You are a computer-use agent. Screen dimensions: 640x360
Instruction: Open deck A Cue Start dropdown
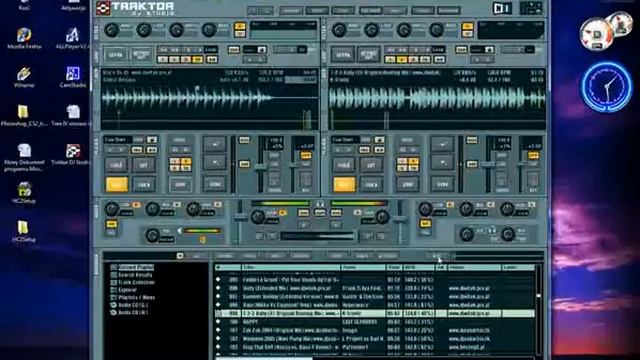tap(151, 140)
